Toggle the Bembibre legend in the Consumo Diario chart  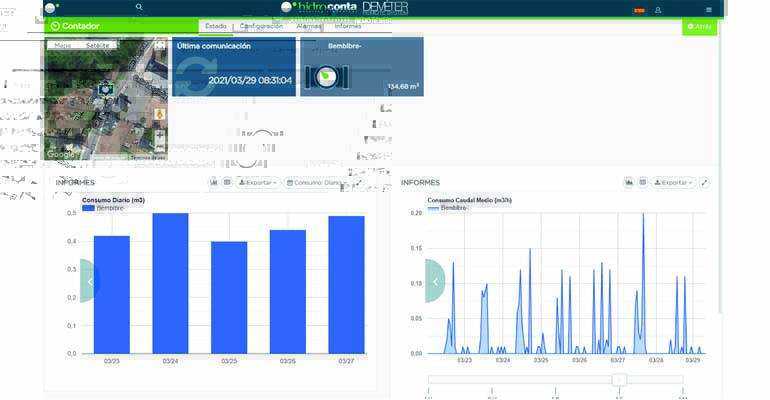[103, 208]
